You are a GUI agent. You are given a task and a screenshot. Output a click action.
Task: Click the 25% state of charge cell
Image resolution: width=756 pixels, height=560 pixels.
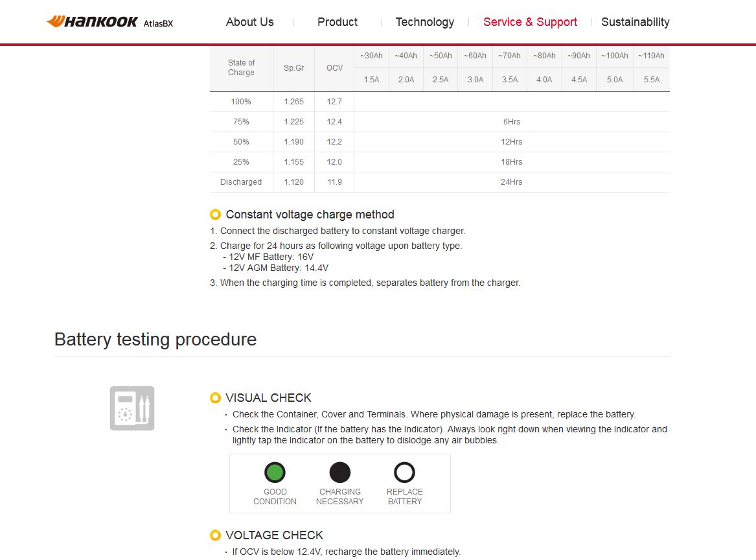(241, 162)
